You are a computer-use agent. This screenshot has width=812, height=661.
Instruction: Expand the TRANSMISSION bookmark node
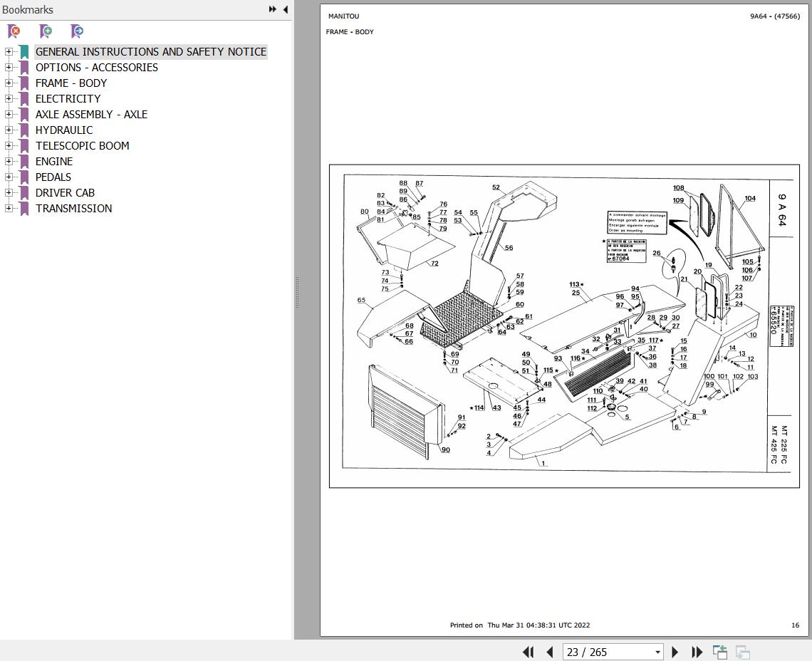click(9, 208)
